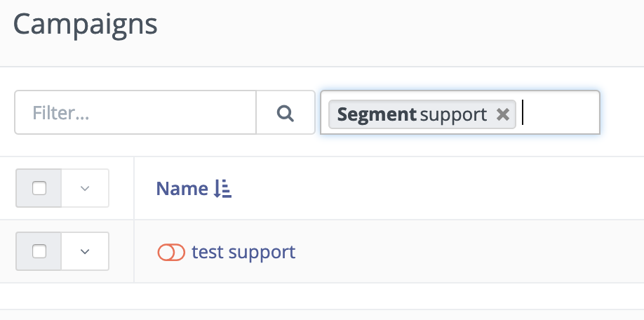Viewport: 644px width, 320px height.
Task: Open the bulk actions dropdown in the header
Action: click(x=85, y=188)
